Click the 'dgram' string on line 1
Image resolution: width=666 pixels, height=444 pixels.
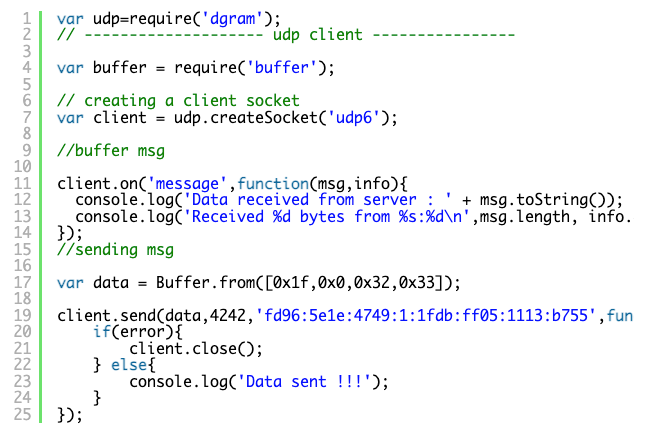[236, 18]
